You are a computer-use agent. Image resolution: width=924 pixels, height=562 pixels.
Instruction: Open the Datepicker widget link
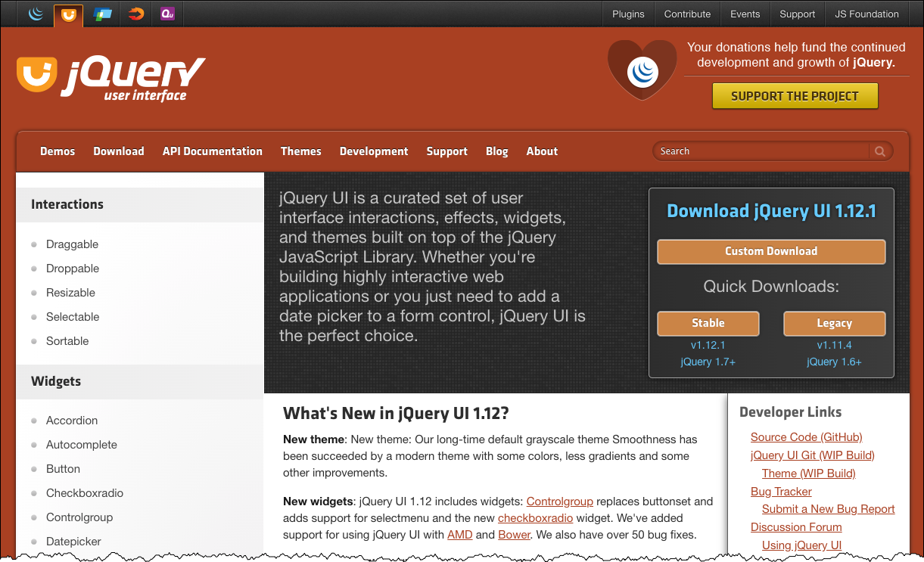click(73, 542)
